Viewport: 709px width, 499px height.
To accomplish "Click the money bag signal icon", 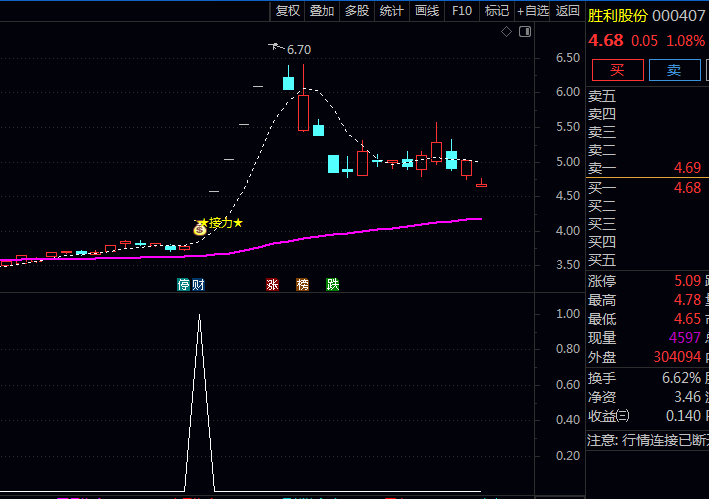I will [x=200, y=229].
